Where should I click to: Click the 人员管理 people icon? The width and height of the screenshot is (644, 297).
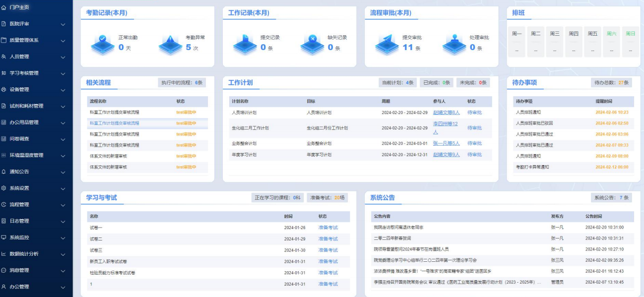click(4, 57)
